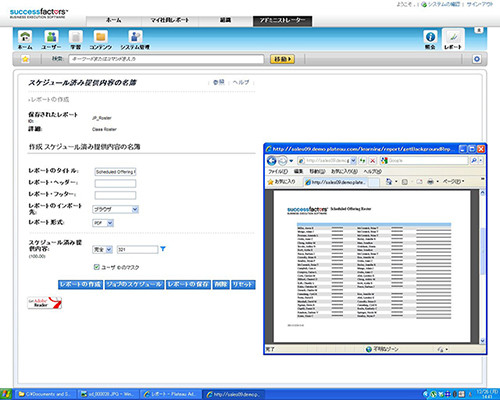Click the keyword search field
The image size is (500, 400).
pyautogui.click(x=166, y=59)
